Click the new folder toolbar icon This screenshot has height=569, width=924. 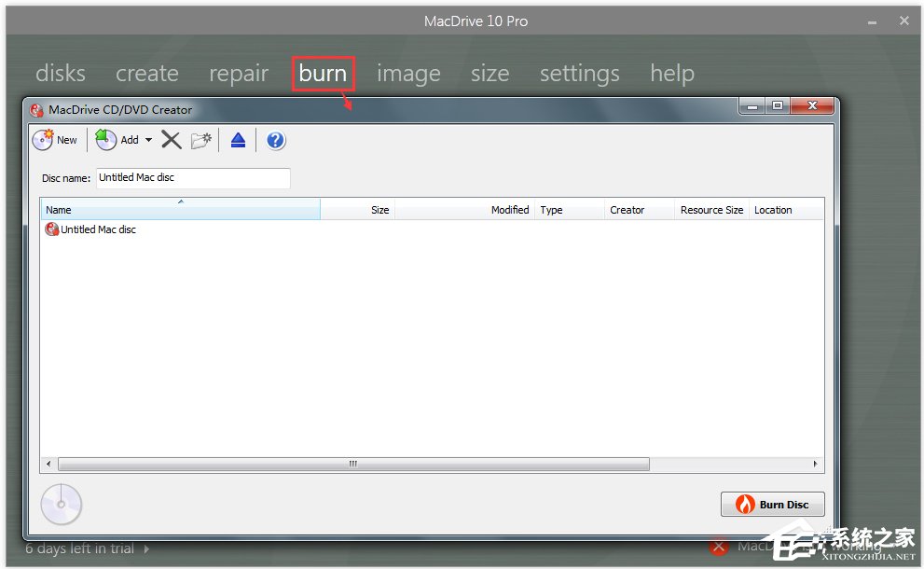201,140
